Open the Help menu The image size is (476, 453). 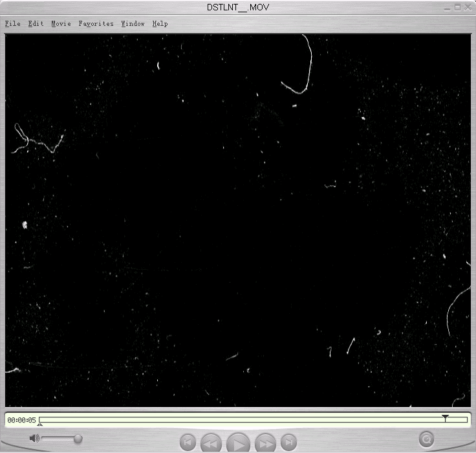coord(160,24)
